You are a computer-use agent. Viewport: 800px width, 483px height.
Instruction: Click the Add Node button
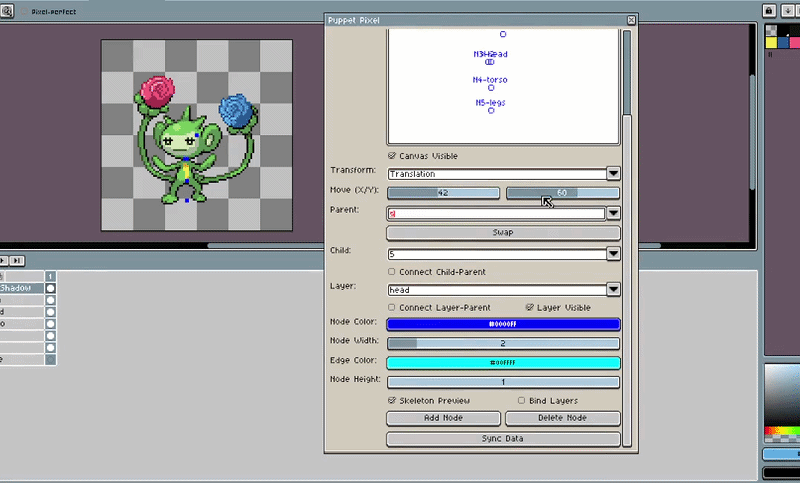point(443,418)
